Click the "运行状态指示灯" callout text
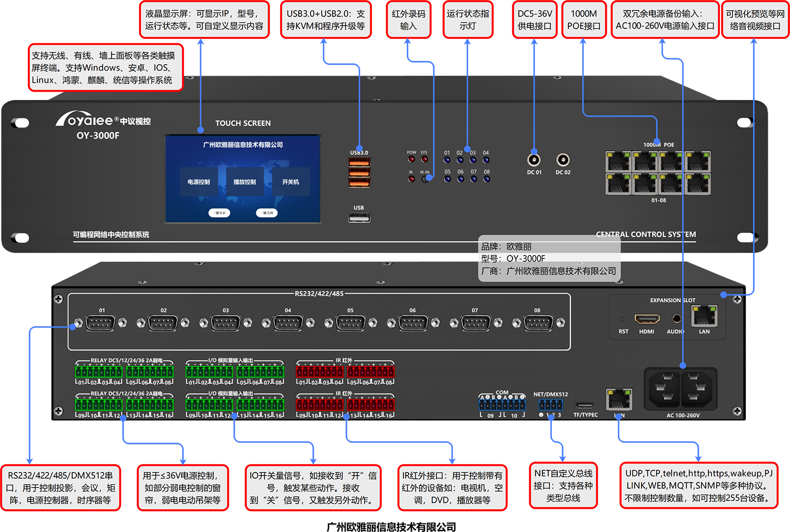The height and width of the screenshot is (532, 790). [468, 20]
